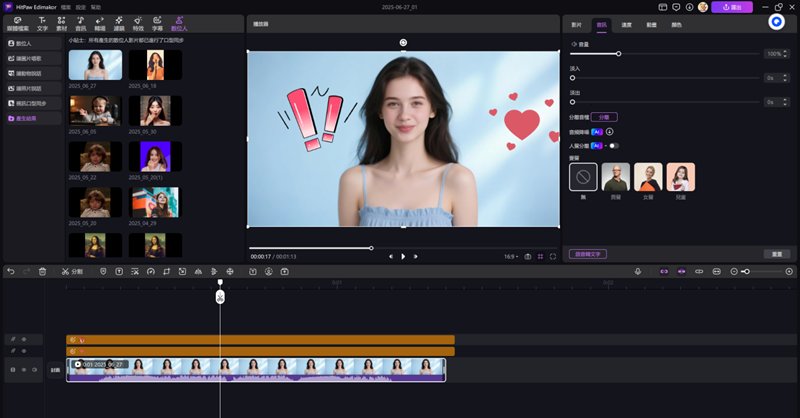
Task: Open the 特效 effects tab
Action: [x=138, y=23]
